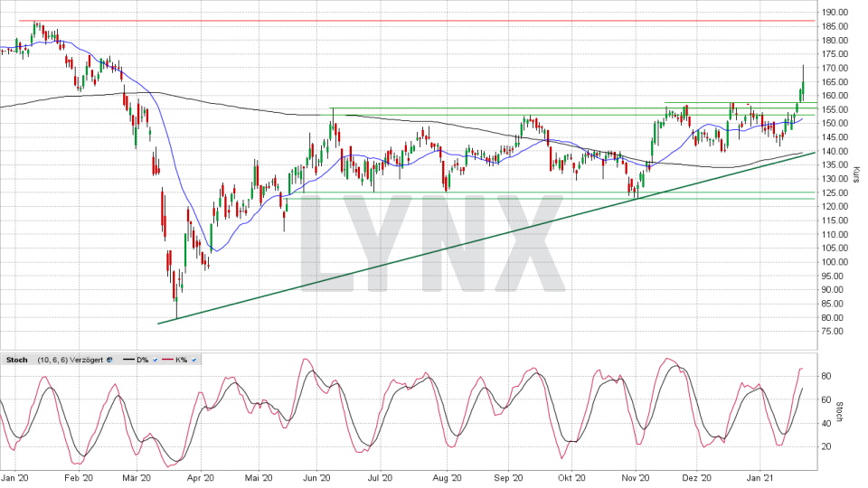The height and width of the screenshot is (488, 868).
Task: Click the Sep '20 date label
Action: click(x=509, y=478)
